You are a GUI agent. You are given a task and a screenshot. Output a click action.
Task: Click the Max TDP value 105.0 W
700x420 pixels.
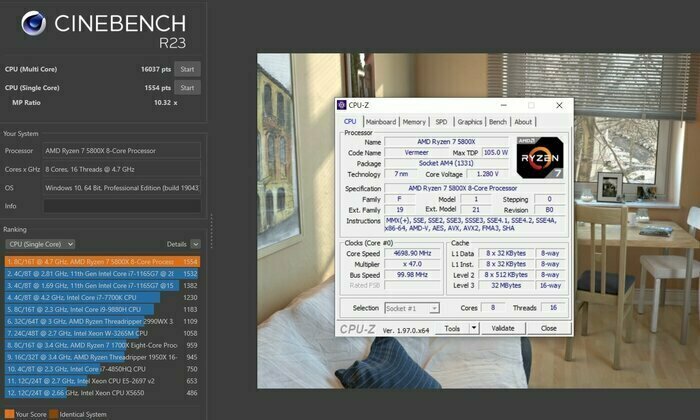[x=496, y=153]
